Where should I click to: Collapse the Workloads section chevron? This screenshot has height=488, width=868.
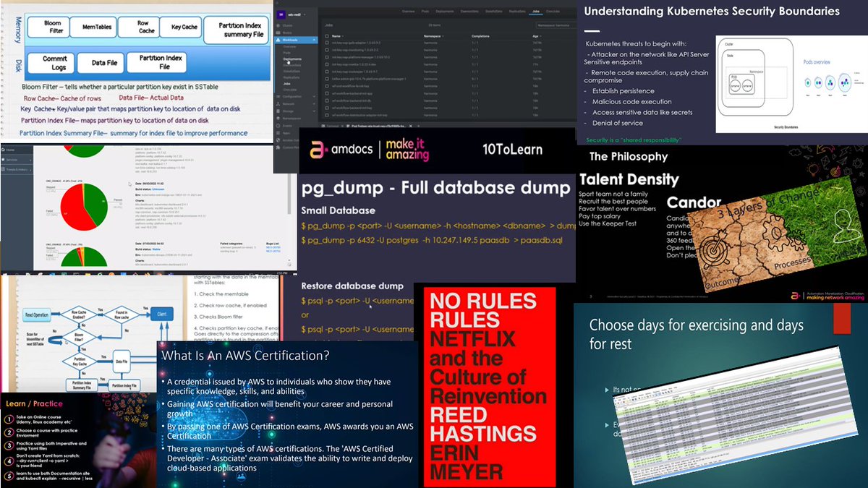click(x=314, y=40)
